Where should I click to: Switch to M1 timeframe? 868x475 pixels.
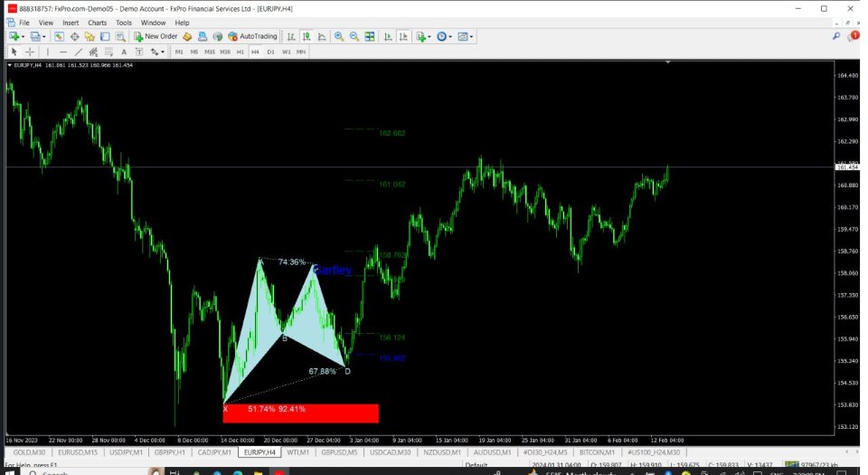pyautogui.click(x=179, y=52)
